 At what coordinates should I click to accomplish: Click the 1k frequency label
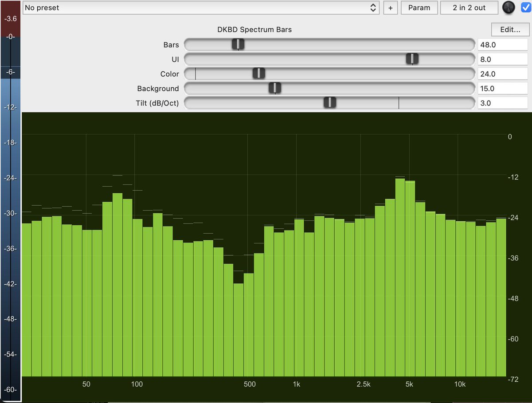[x=297, y=384]
